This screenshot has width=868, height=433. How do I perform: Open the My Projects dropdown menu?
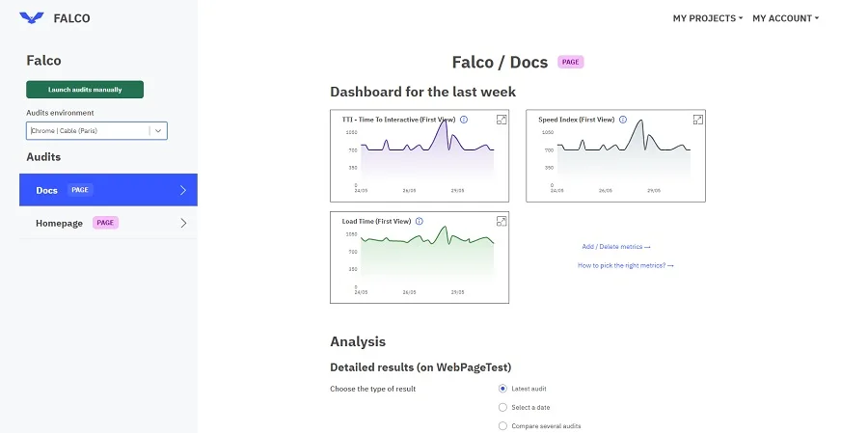707,18
